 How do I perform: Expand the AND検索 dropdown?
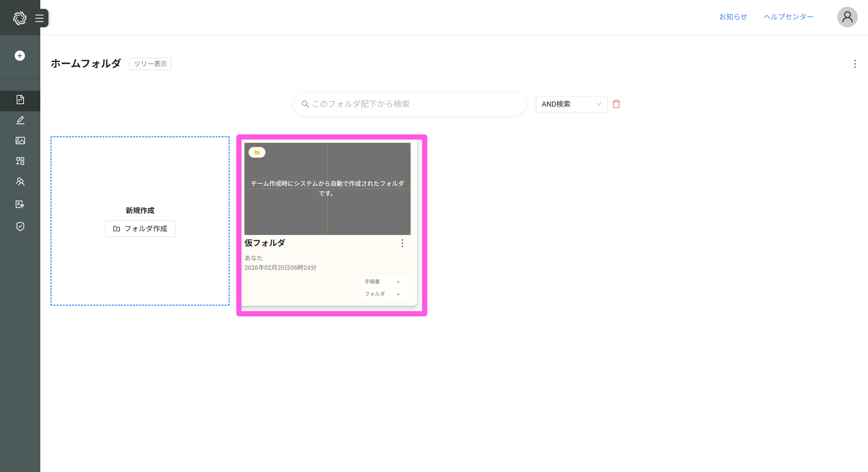click(571, 104)
